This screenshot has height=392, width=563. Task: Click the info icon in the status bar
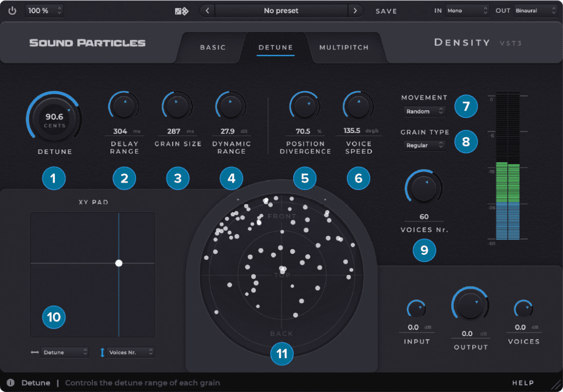click(x=11, y=383)
